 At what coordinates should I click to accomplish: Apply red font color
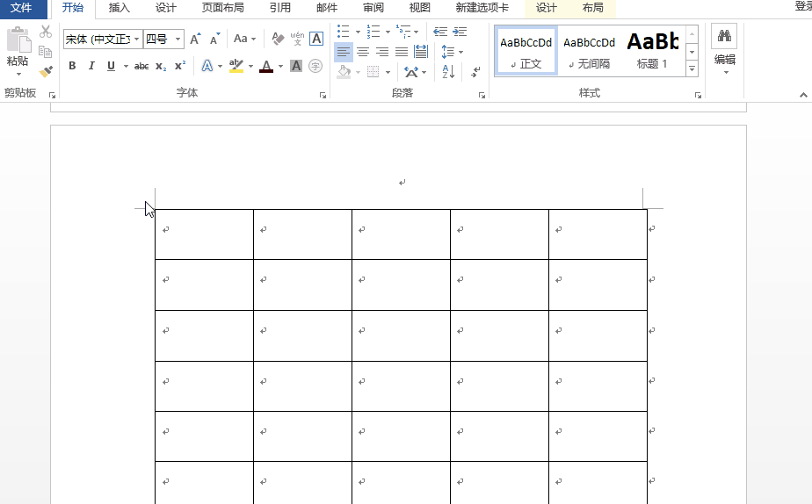pyautogui.click(x=266, y=66)
